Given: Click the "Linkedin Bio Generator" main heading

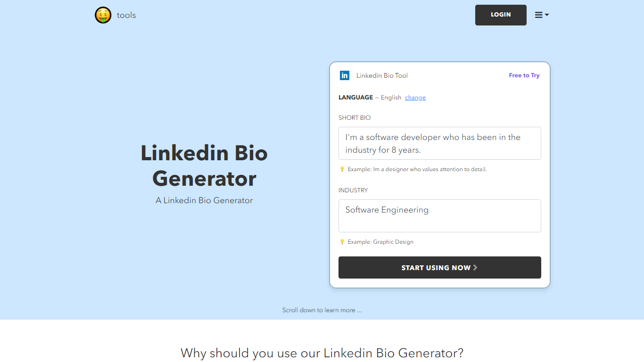Looking at the screenshot, I should point(204,166).
